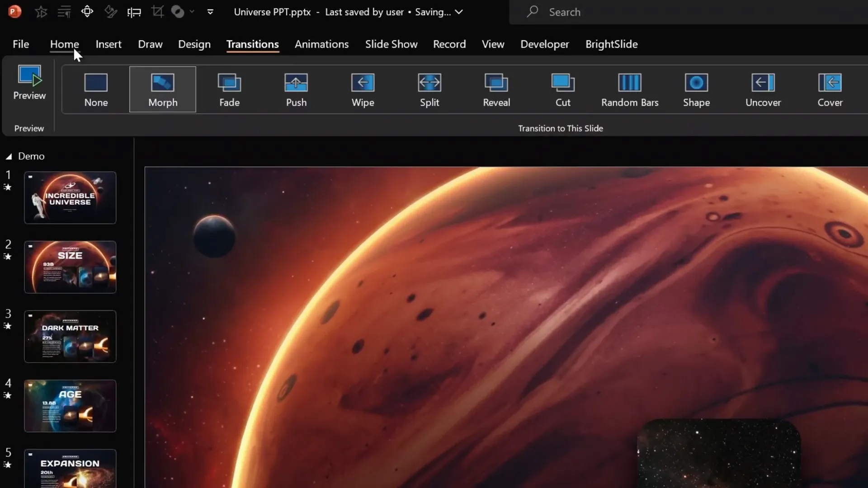
Task: Click the transition star icon under slide 5
Action: (x=8, y=465)
